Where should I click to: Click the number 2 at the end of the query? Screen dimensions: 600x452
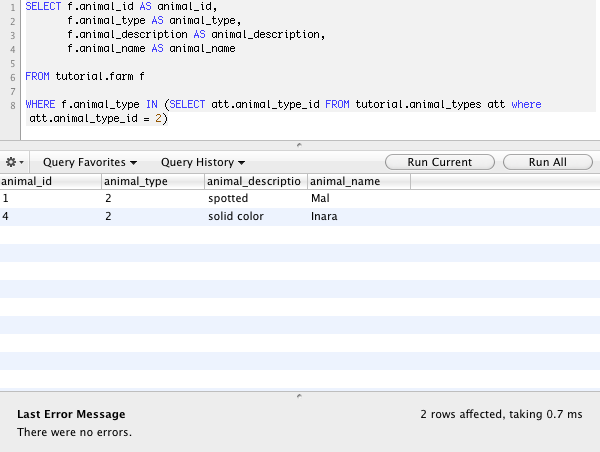pos(158,118)
